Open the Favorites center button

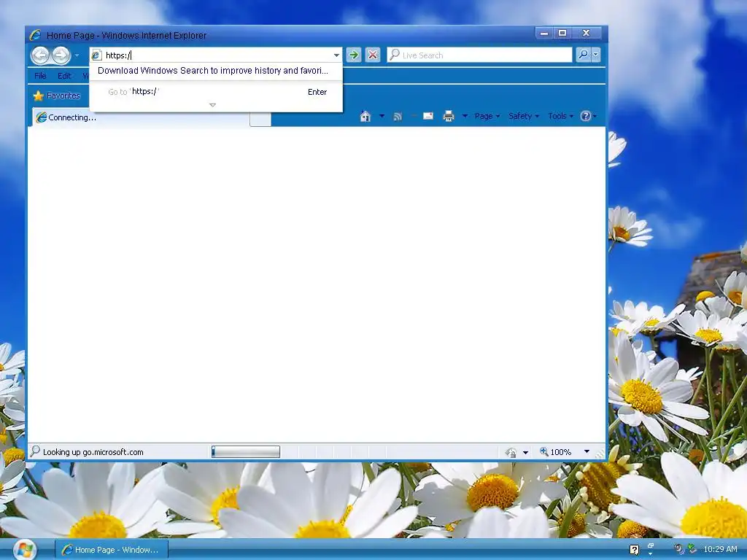[57, 96]
